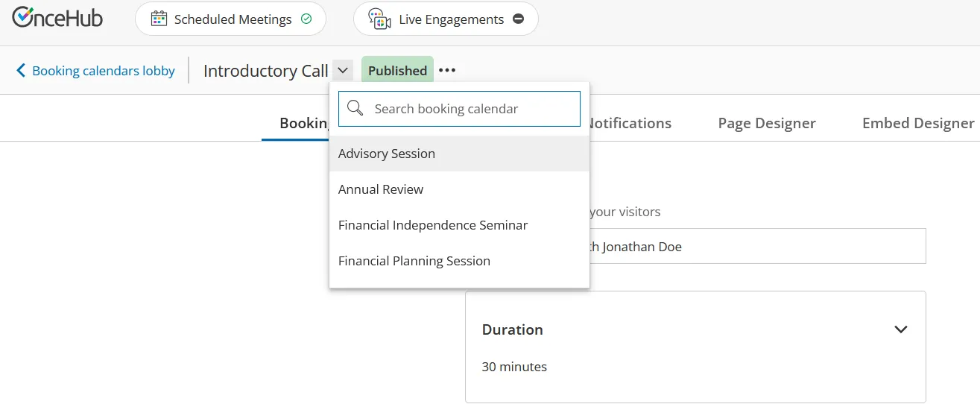
Task: Collapse the Introductory Call calendar dropdown
Action: 343,70
